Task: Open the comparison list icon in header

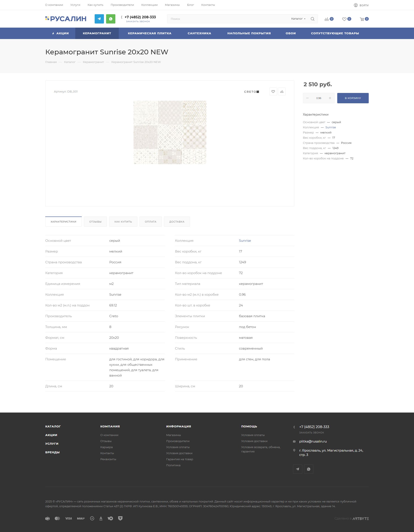Action: (x=327, y=19)
